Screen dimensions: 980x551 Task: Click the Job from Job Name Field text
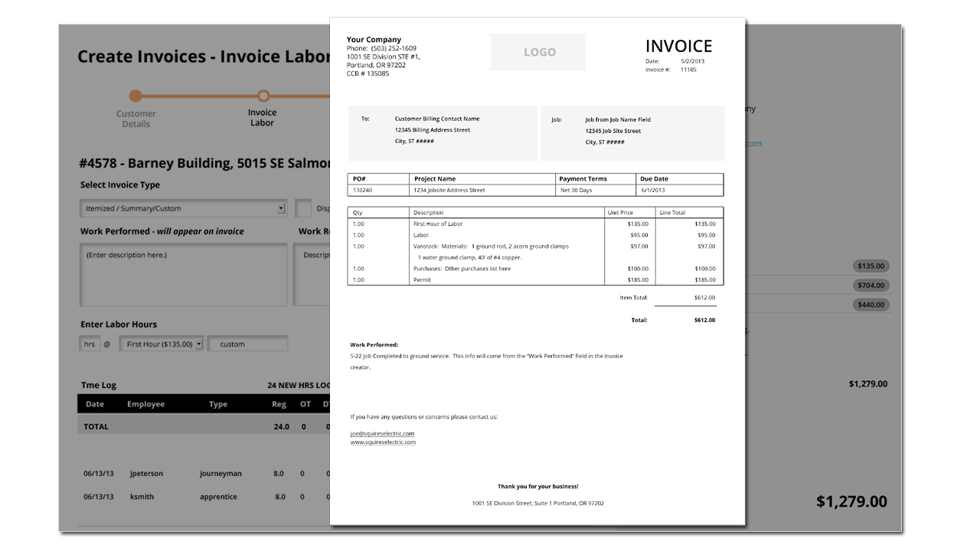click(x=618, y=119)
